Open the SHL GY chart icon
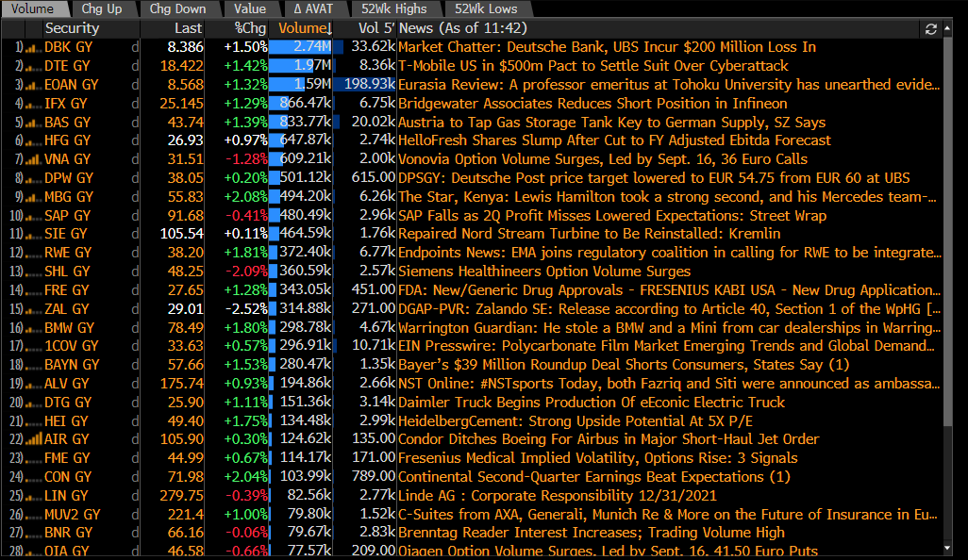The height and width of the screenshot is (560, 968). pyautogui.click(x=33, y=272)
